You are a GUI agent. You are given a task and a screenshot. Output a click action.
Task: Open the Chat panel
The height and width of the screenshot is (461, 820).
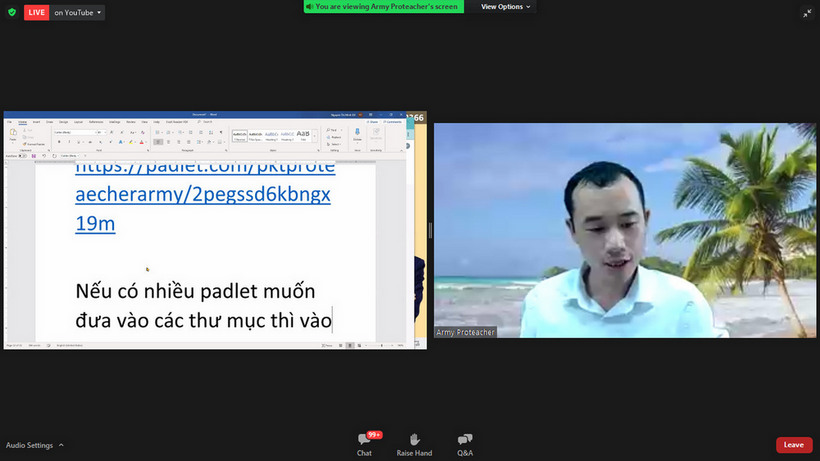pyautogui.click(x=365, y=444)
